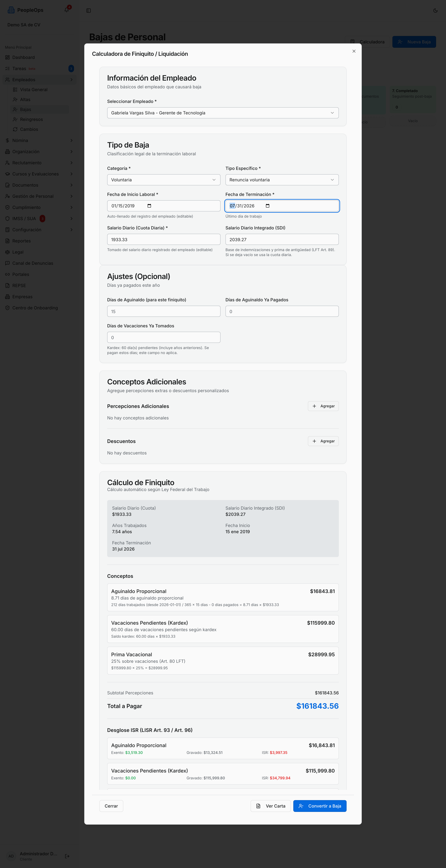Click the Canal de Denuncias chat icon
This screenshot has width=446, height=868.
pyautogui.click(x=7, y=263)
